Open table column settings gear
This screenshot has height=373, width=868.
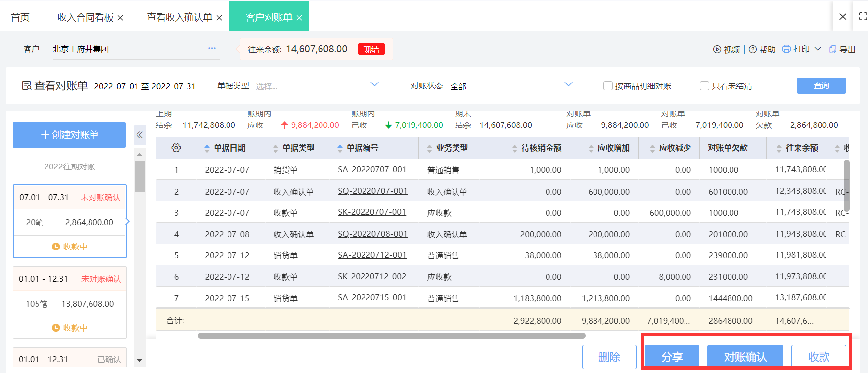[x=176, y=148]
